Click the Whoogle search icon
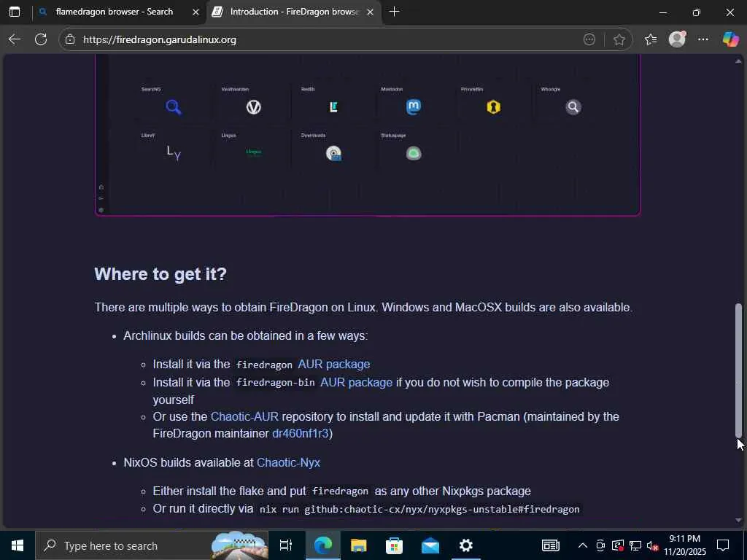The width and height of the screenshot is (747, 560). tap(573, 106)
